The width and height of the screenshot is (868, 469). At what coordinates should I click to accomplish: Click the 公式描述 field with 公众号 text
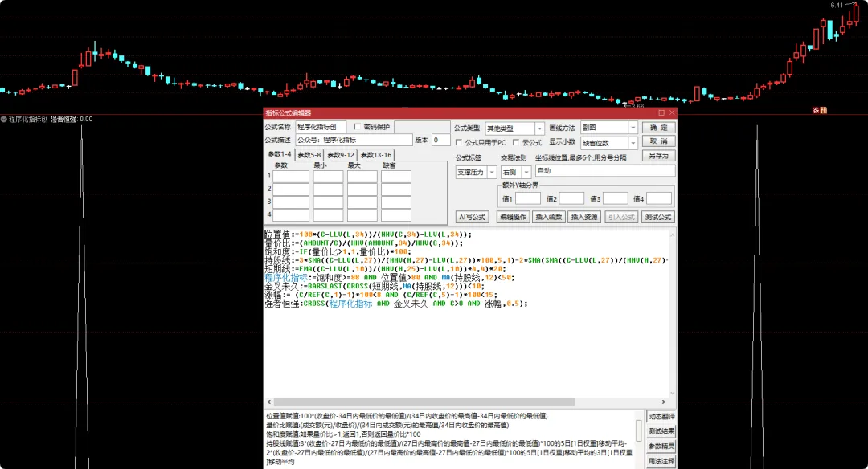[354, 140]
